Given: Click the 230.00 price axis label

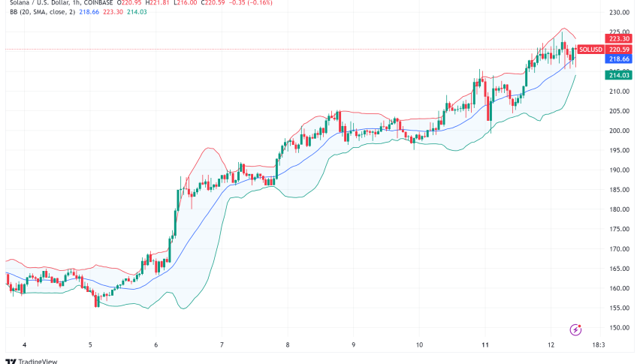Looking at the screenshot, I should pyautogui.click(x=619, y=13).
